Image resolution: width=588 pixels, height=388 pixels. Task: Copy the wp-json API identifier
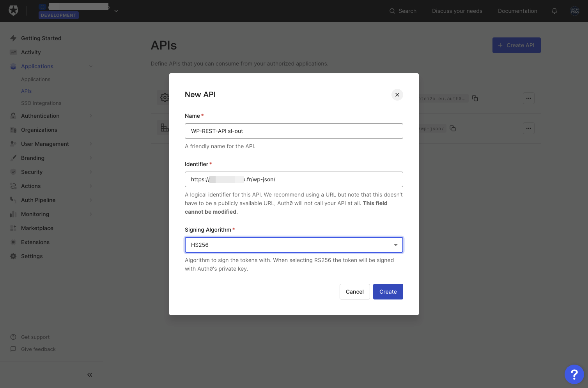click(453, 128)
